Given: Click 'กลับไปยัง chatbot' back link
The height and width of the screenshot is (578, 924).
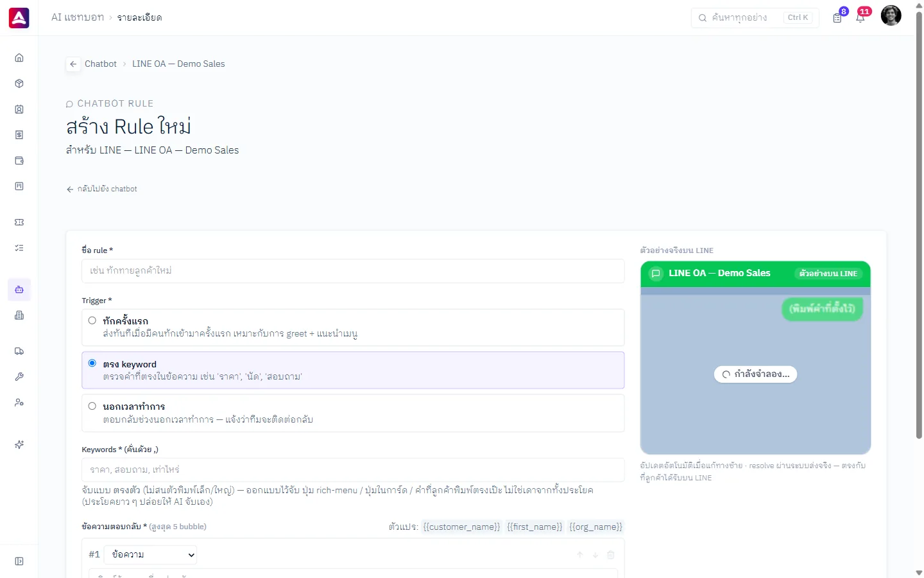Looking at the screenshot, I should tap(101, 189).
